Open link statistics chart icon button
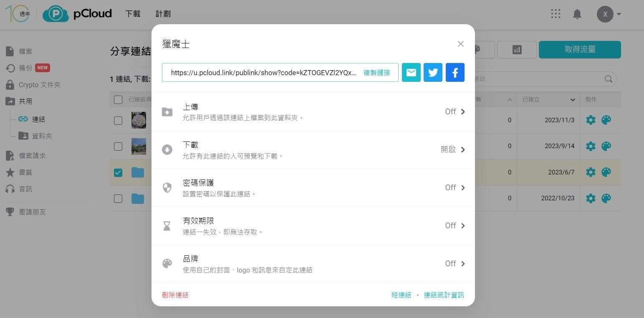 (x=517, y=50)
